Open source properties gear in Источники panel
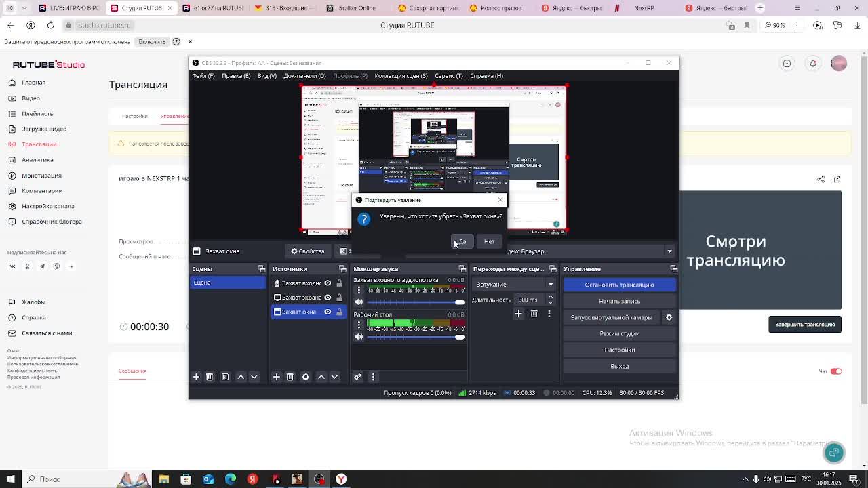 click(x=306, y=377)
